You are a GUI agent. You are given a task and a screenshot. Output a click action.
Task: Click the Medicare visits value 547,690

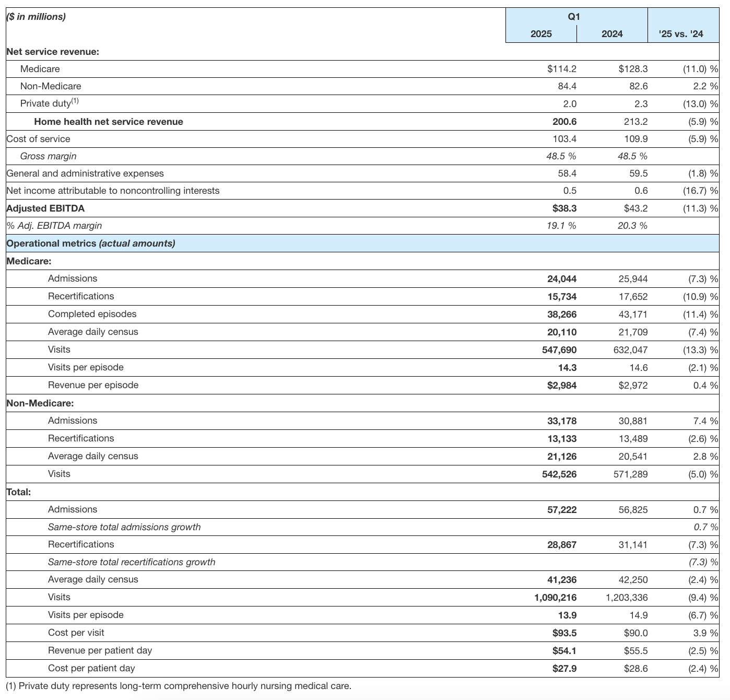559,349
